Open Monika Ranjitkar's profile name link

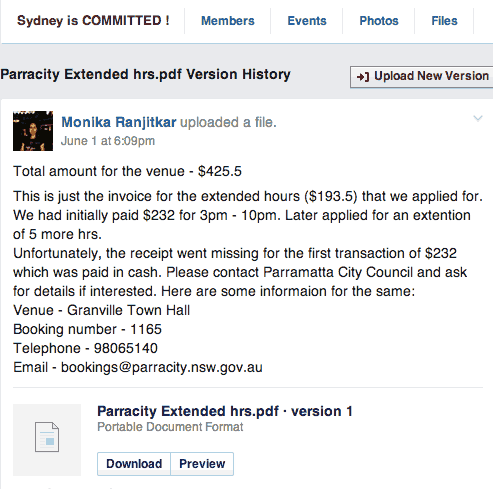[x=119, y=122]
